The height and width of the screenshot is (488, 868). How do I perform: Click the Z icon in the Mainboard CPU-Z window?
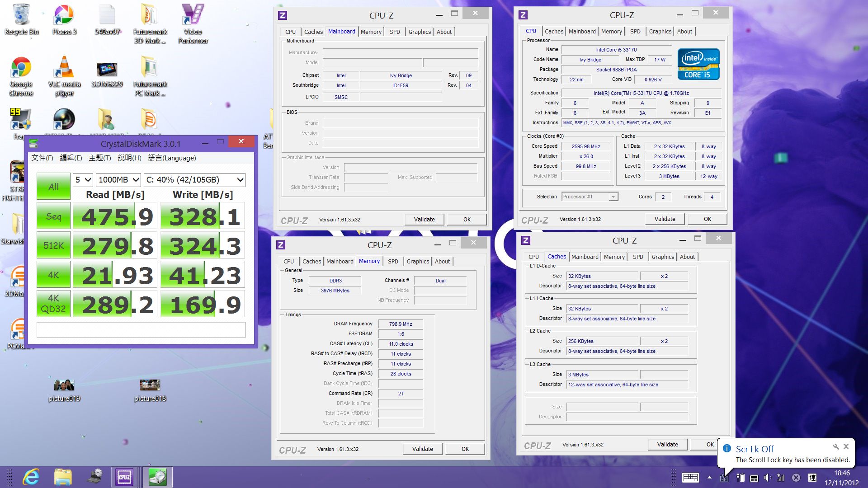(x=283, y=15)
